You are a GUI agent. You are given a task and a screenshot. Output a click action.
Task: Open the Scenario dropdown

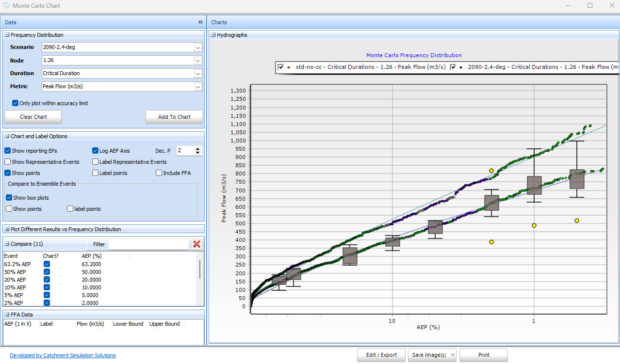(x=197, y=47)
